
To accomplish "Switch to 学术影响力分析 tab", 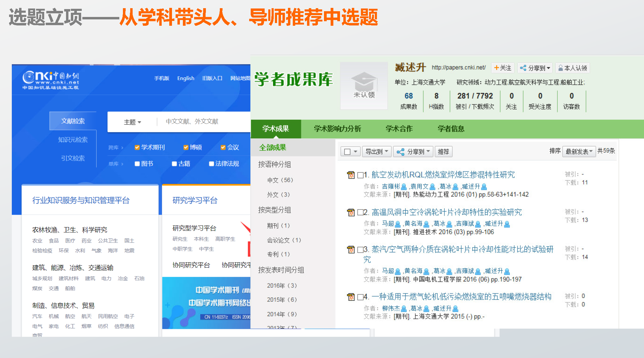I will pyautogui.click(x=337, y=129).
